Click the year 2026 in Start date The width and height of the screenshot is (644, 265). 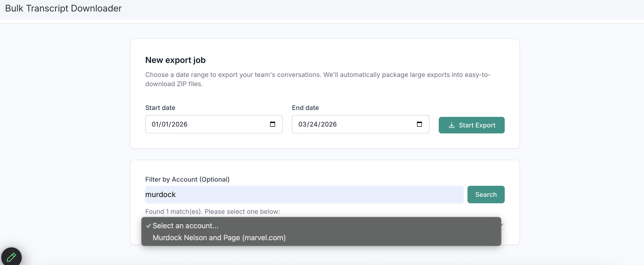179,124
